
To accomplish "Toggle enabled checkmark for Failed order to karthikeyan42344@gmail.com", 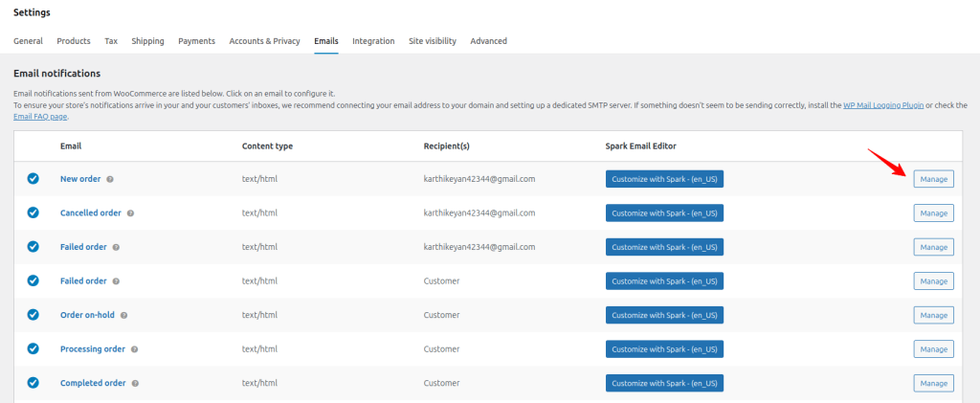I will point(33,247).
